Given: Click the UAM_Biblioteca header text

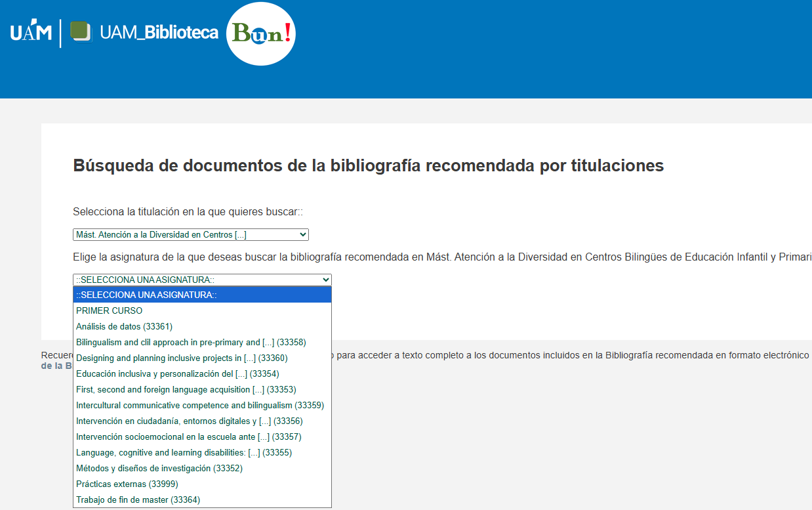Looking at the screenshot, I should (x=159, y=32).
